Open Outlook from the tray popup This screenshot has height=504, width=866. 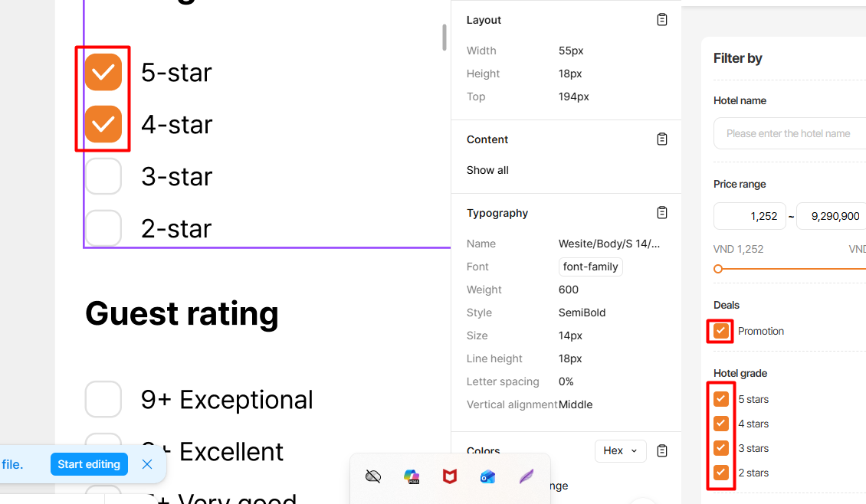(x=487, y=477)
